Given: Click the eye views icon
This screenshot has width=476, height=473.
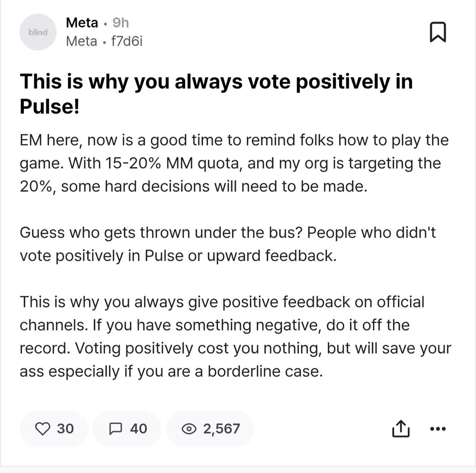Looking at the screenshot, I should tap(189, 429).
